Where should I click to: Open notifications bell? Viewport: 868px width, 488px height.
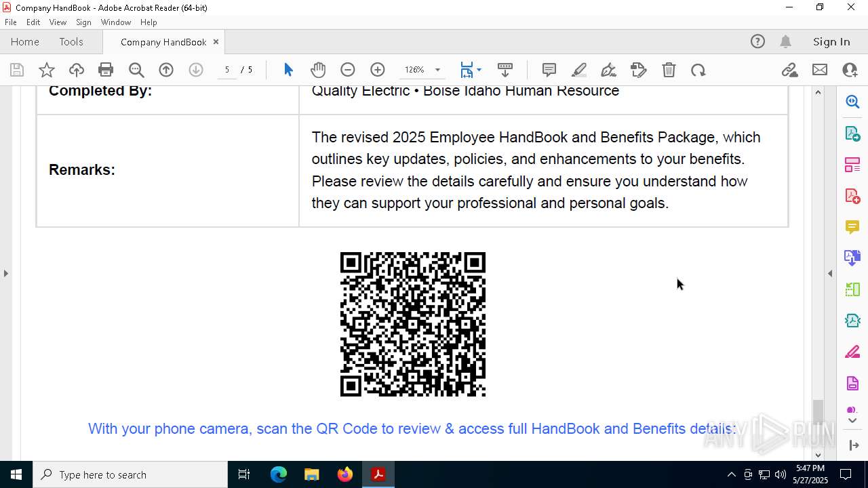(x=786, y=42)
